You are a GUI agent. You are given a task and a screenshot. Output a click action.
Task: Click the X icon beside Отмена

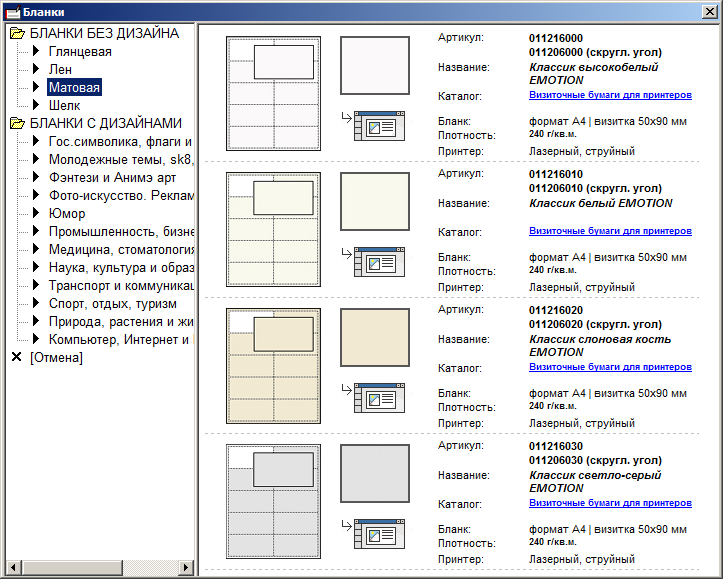17,357
